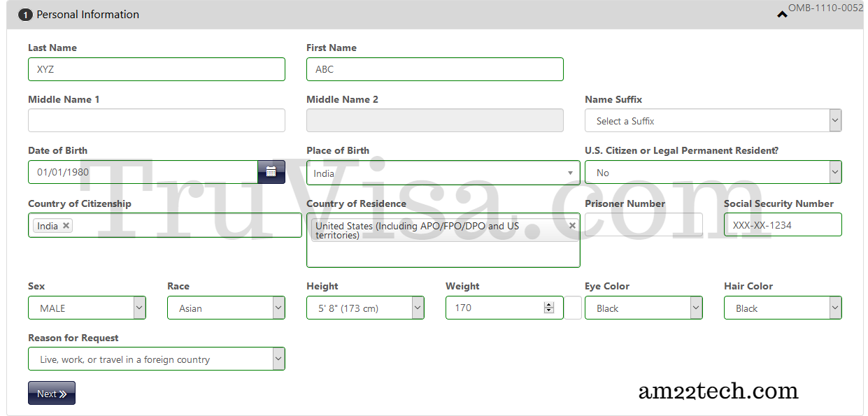This screenshot has height=416, width=868.
Task: Open the Eye Color dropdown
Action: point(643,308)
